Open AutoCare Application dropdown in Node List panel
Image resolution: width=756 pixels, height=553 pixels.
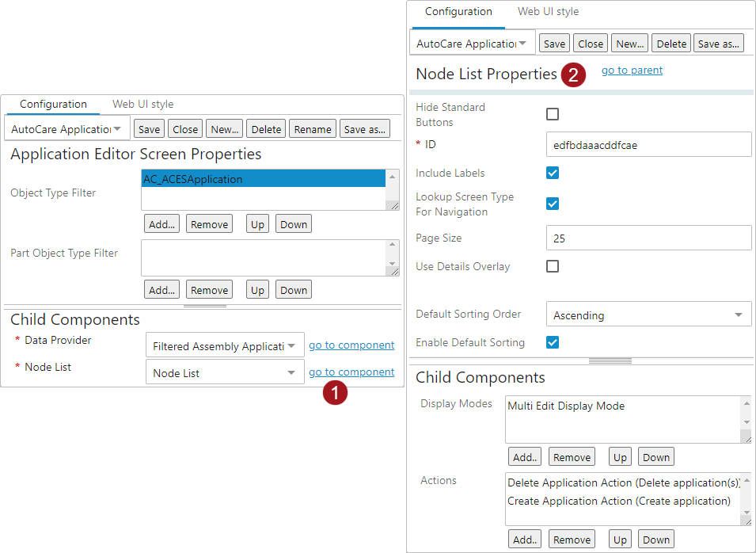pyautogui.click(x=473, y=44)
